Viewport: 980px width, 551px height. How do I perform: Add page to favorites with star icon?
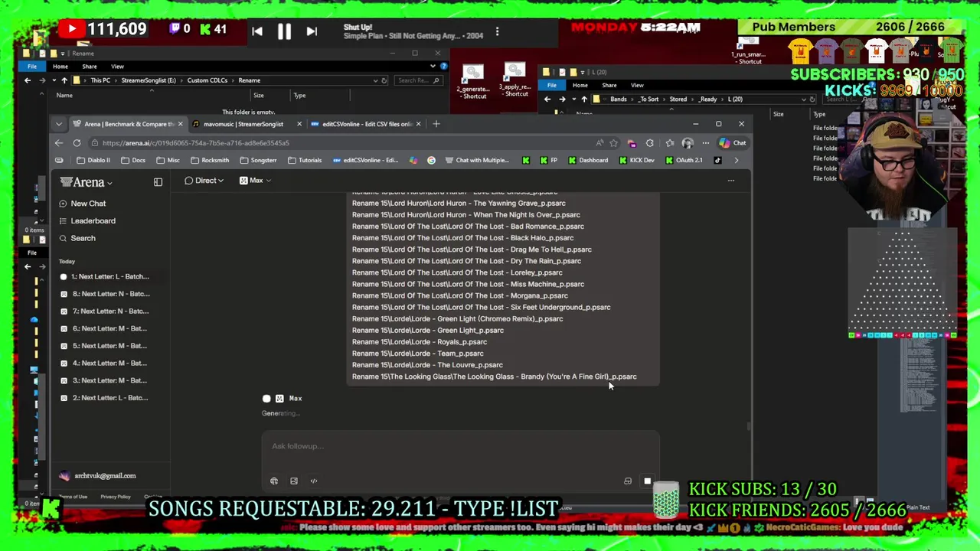click(613, 143)
